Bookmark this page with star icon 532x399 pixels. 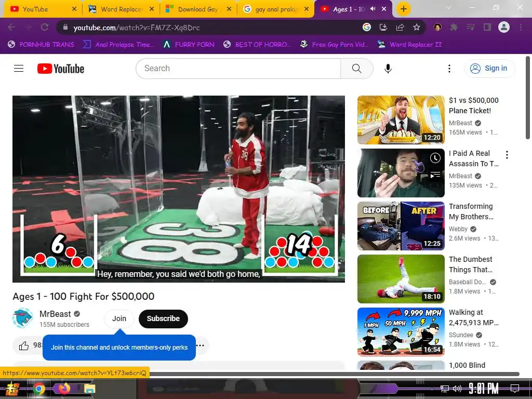click(x=417, y=27)
